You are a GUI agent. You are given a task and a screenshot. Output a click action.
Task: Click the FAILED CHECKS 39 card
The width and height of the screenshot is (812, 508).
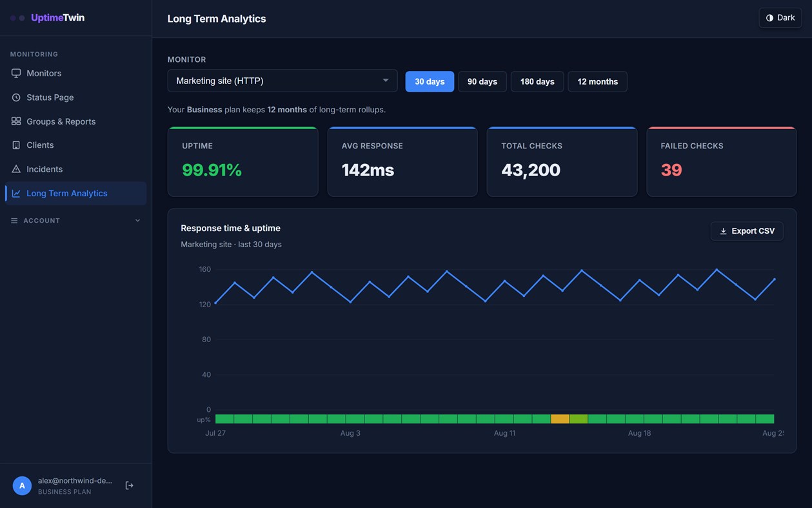(722, 161)
